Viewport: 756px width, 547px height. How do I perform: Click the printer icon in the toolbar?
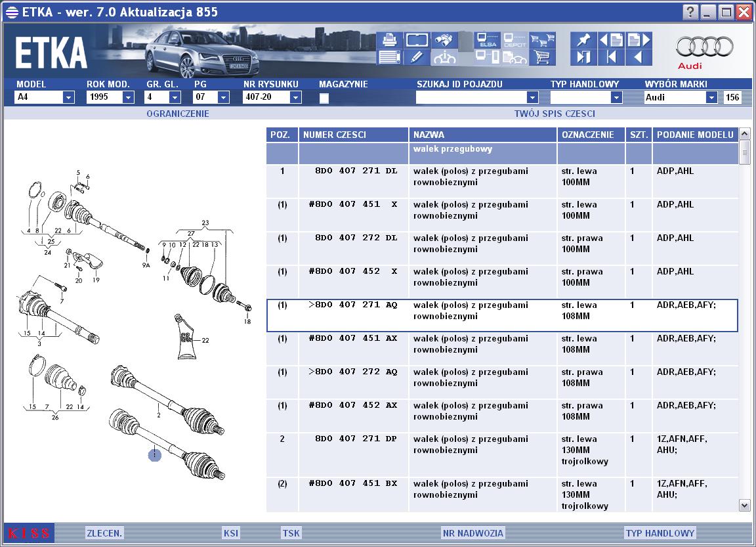pos(389,40)
